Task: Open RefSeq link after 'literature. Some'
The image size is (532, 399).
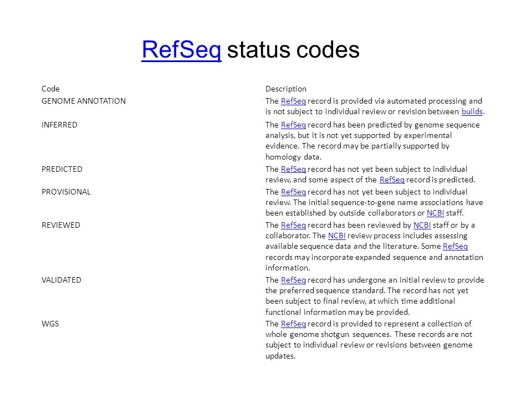Action: click(455, 246)
